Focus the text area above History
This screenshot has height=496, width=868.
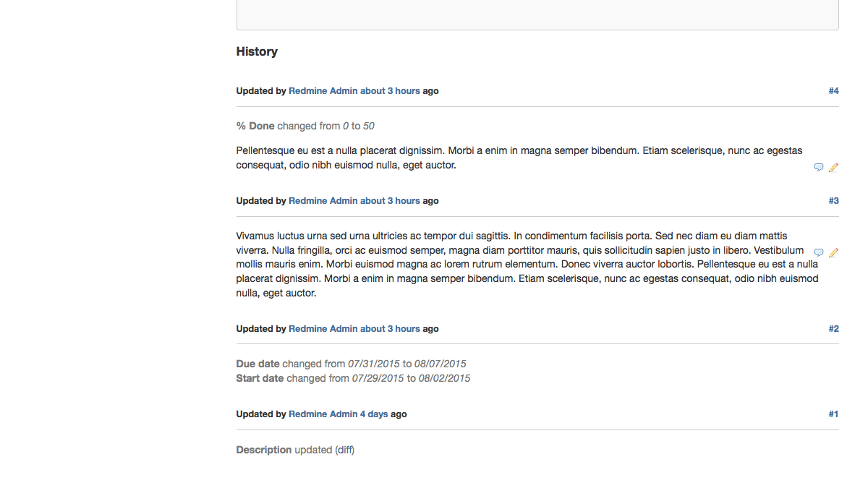537,14
